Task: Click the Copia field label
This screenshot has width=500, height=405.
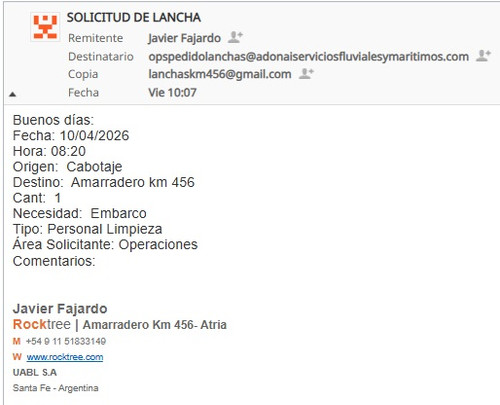Action: pos(83,74)
